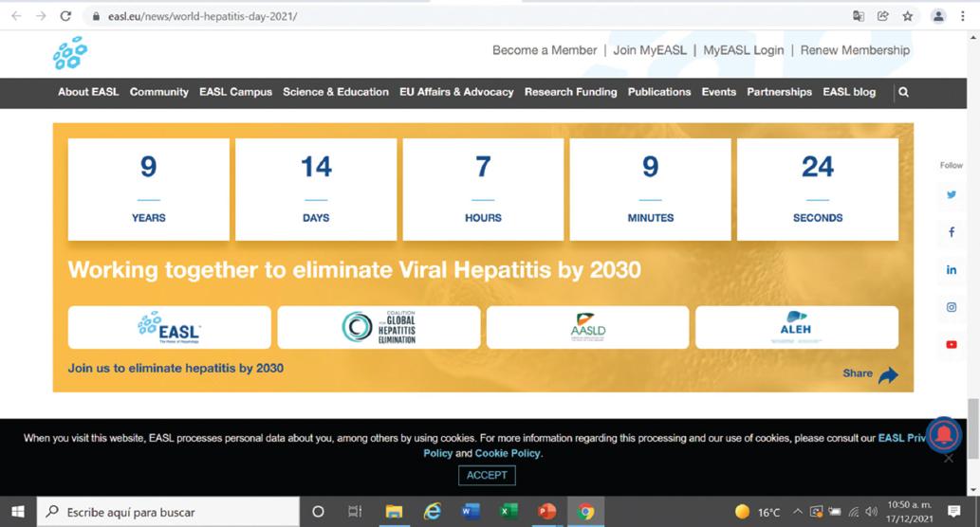Bookmark this page with the star icon
The image size is (980, 527).
908,16
